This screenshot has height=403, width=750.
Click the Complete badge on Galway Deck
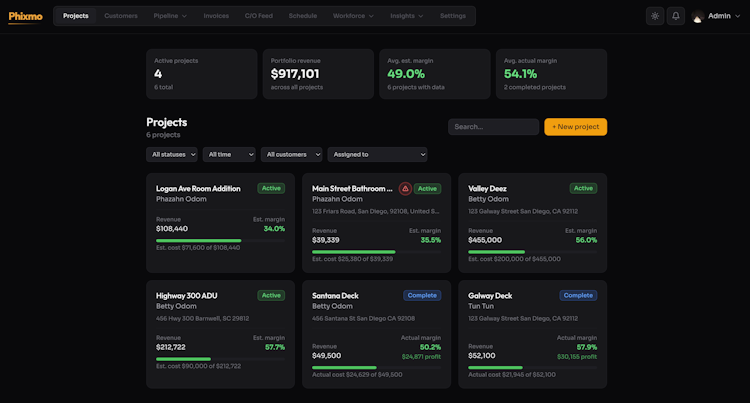(x=578, y=295)
